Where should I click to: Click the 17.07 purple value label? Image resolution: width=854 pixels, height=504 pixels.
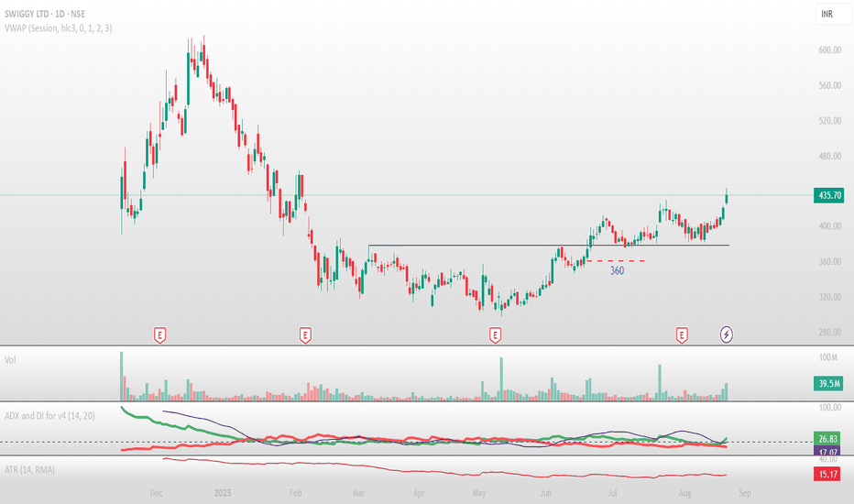tap(829, 451)
